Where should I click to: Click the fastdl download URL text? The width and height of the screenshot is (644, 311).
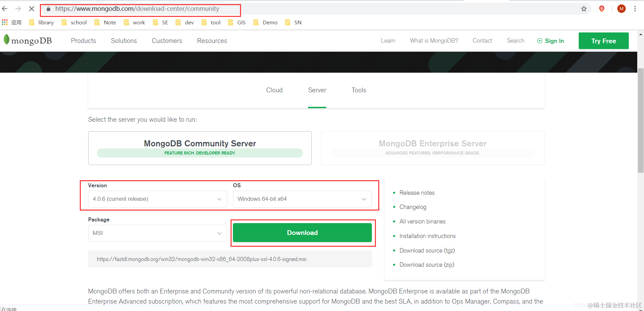[x=201, y=259]
